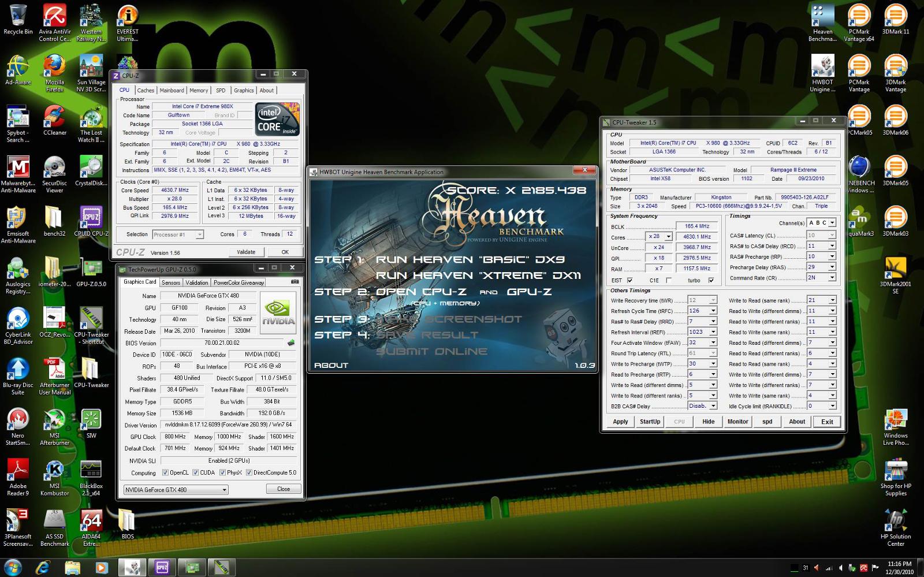Switch to Sensors tab in GPU-Z
This screenshot has width=924, height=577.
(171, 282)
